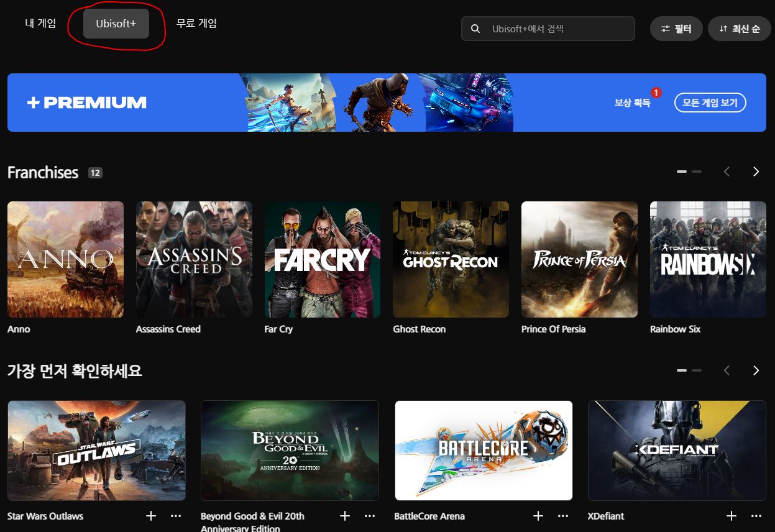This screenshot has width=775, height=532.
Task: Jump to second Franchises page indicator
Action: (697, 172)
